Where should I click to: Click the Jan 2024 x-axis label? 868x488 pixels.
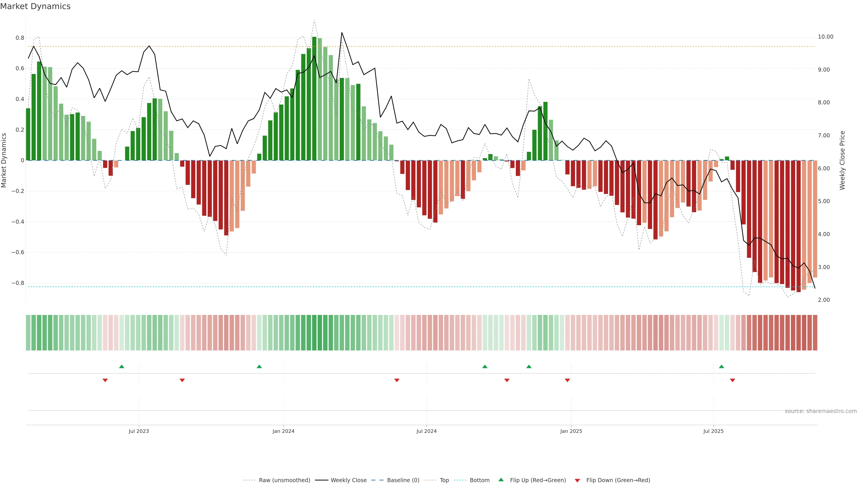283,431
